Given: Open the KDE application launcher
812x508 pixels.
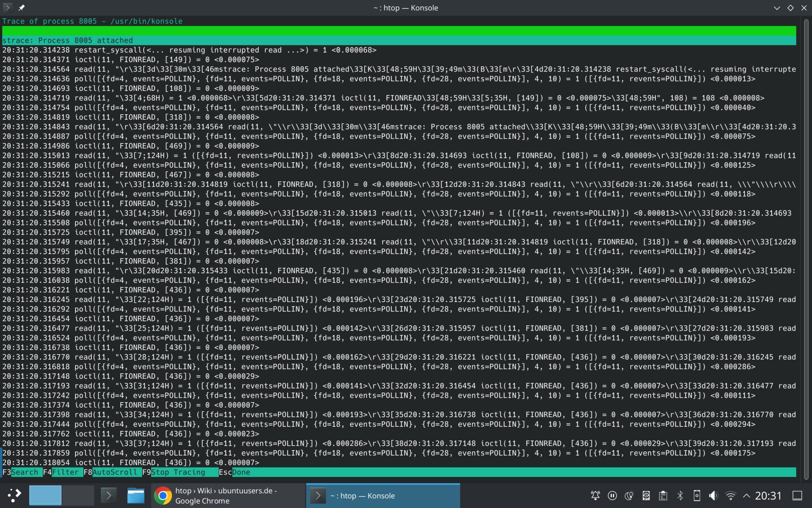Looking at the screenshot, I should tap(16, 495).
